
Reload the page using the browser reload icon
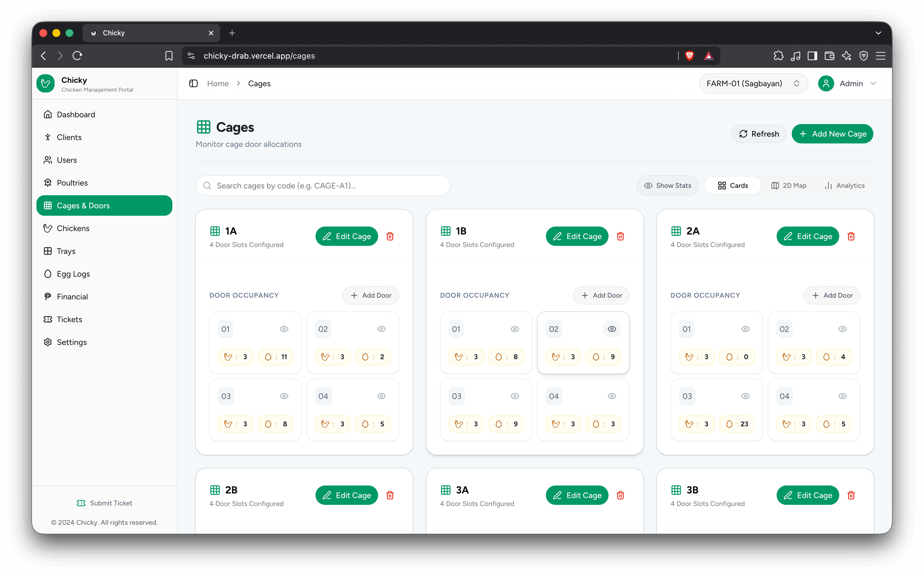(x=77, y=55)
